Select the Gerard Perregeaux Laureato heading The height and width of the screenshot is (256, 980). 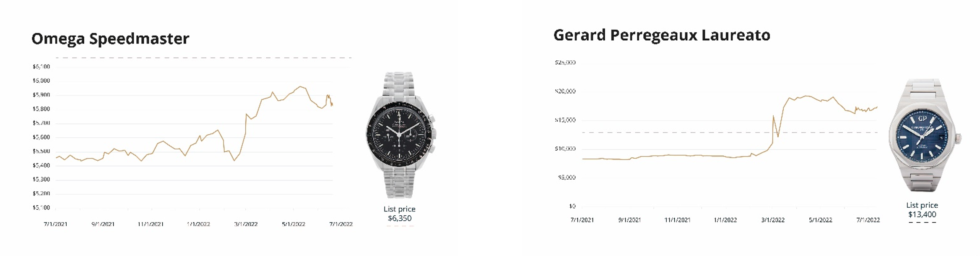point(662,35)
